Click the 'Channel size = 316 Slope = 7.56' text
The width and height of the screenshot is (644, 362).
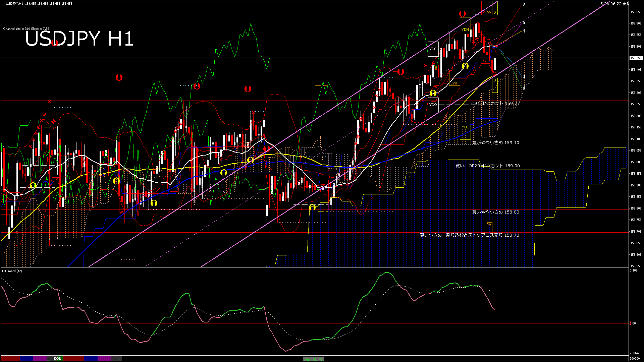[x=26, y=29]
